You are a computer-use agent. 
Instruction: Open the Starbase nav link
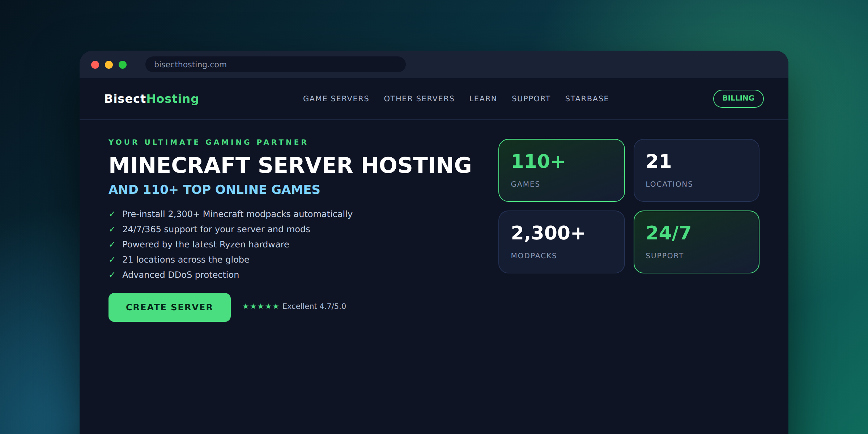click(x=587, y=99)
